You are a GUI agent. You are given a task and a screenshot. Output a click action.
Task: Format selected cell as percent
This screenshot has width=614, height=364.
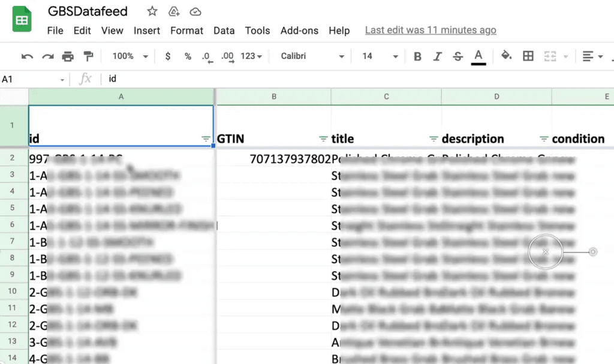click(188, 56)
